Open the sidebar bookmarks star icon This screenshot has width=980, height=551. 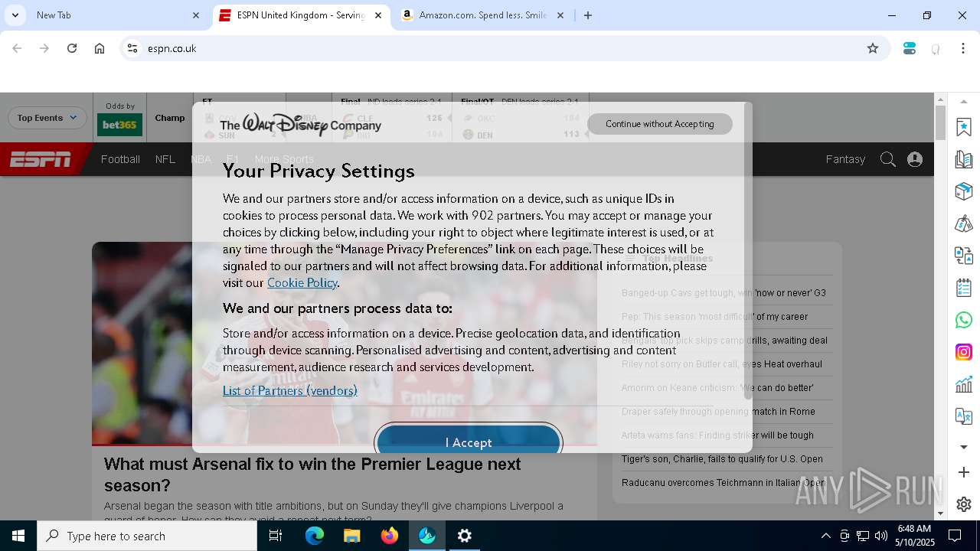964,127
